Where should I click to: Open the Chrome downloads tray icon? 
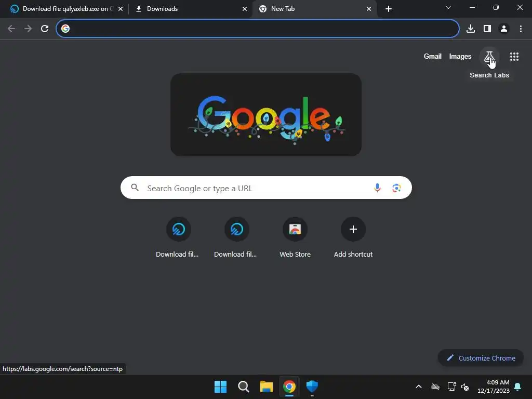(x=471, y=29)
